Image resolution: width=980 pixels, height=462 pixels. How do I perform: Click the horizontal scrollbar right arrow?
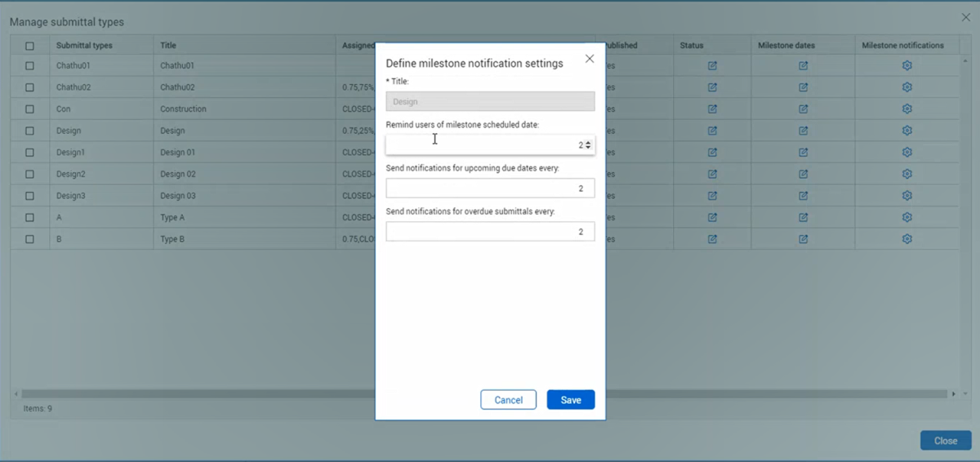point(954,393)
